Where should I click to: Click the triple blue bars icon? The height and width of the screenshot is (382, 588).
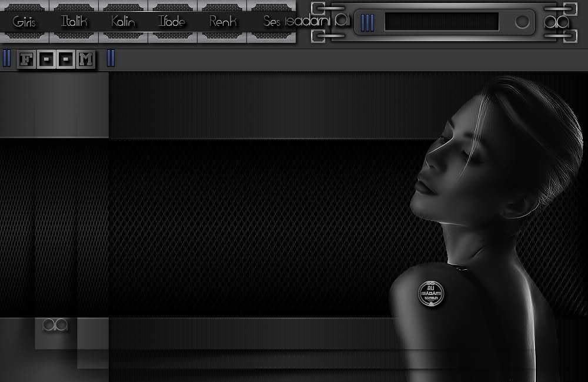point(367,22)
